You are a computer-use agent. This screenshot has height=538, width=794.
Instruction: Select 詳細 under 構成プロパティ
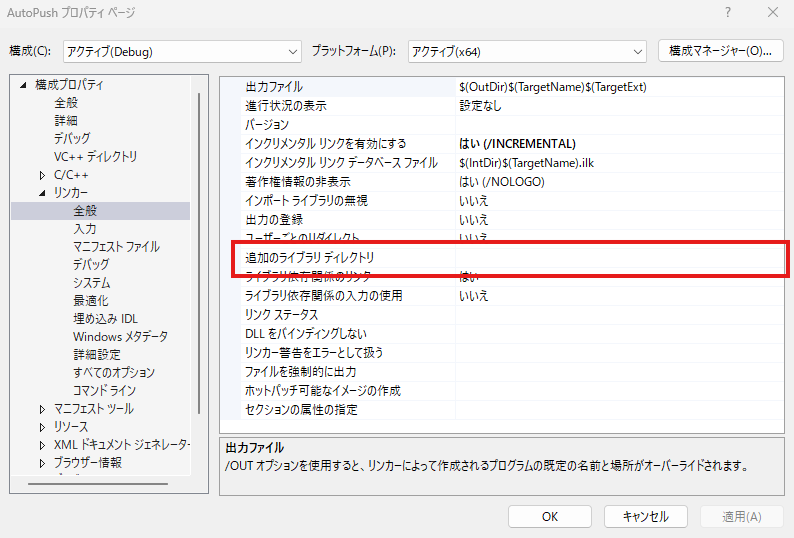click(x=66, y=121)
